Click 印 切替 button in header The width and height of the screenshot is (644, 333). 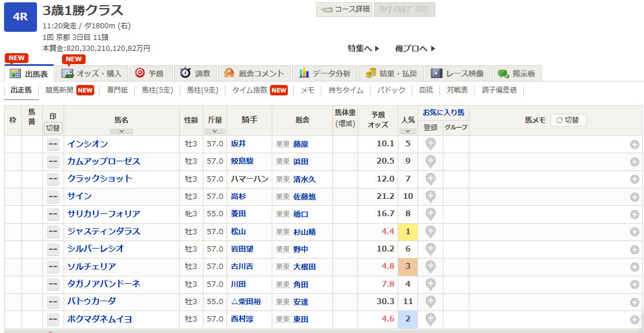53,128
